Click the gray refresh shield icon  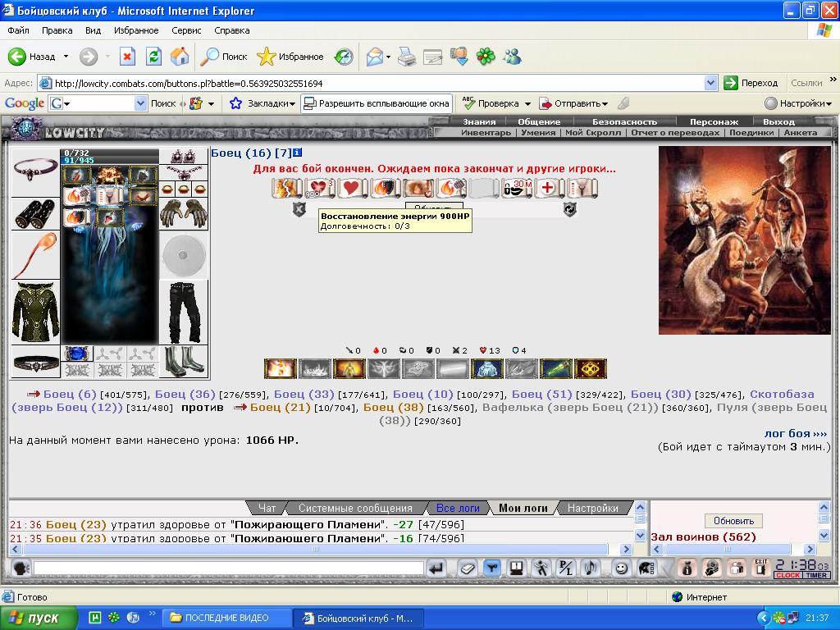(569, 209)
